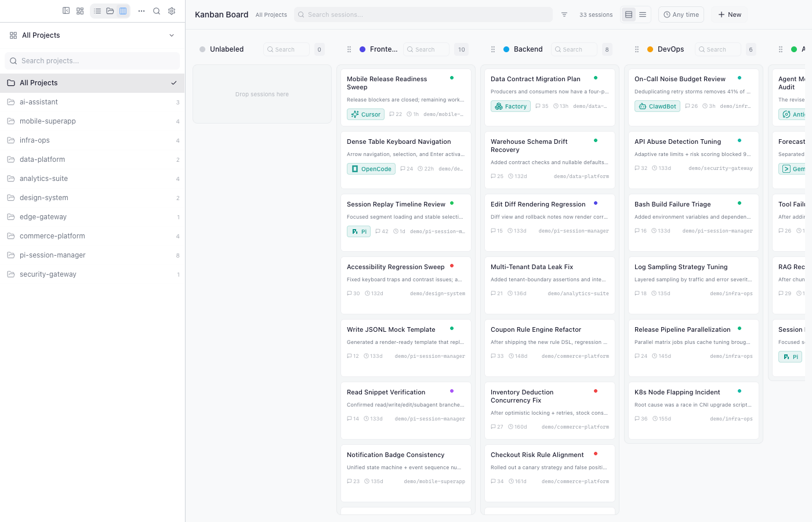The image size is (812, 522).
Task: Open infra-ops project
Action: 92,140
